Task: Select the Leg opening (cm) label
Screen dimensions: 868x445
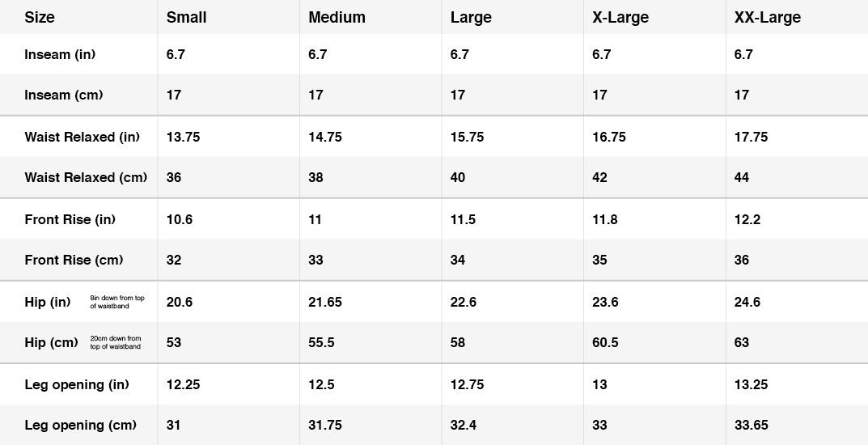Action: [80, 425]
